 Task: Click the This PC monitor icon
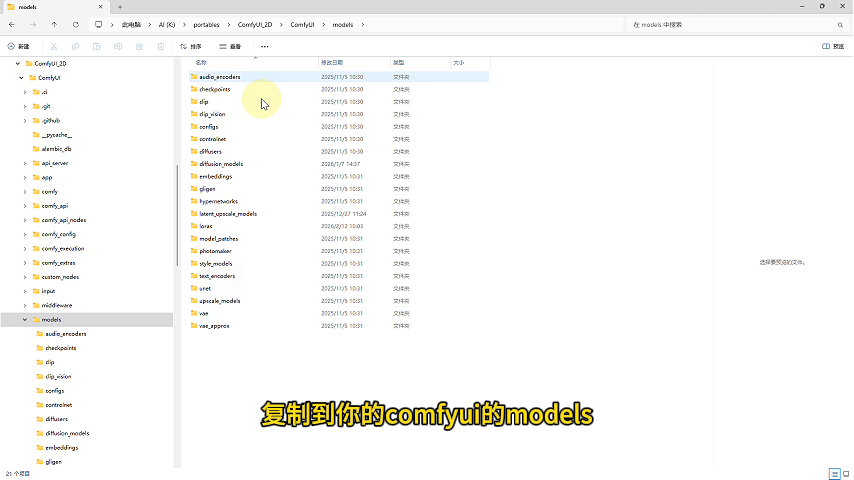[x=99, y=25]
